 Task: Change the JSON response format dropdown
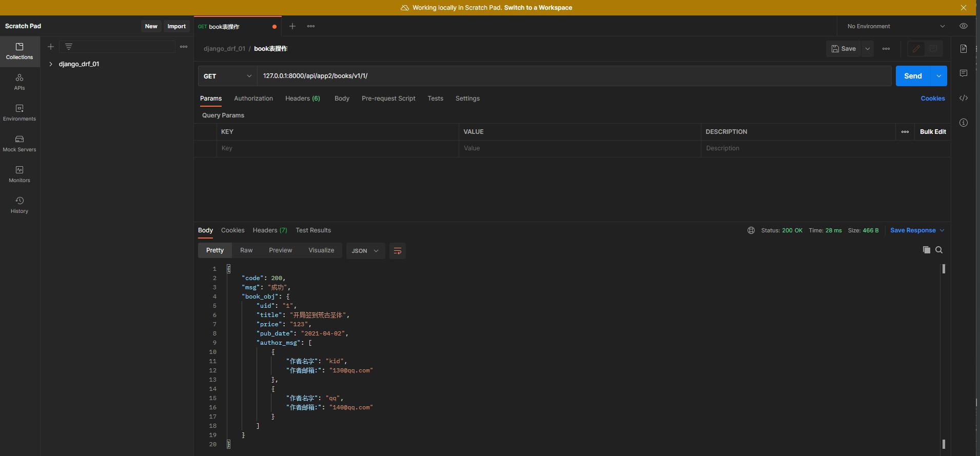pyautogui.click(x=366, y=251)
